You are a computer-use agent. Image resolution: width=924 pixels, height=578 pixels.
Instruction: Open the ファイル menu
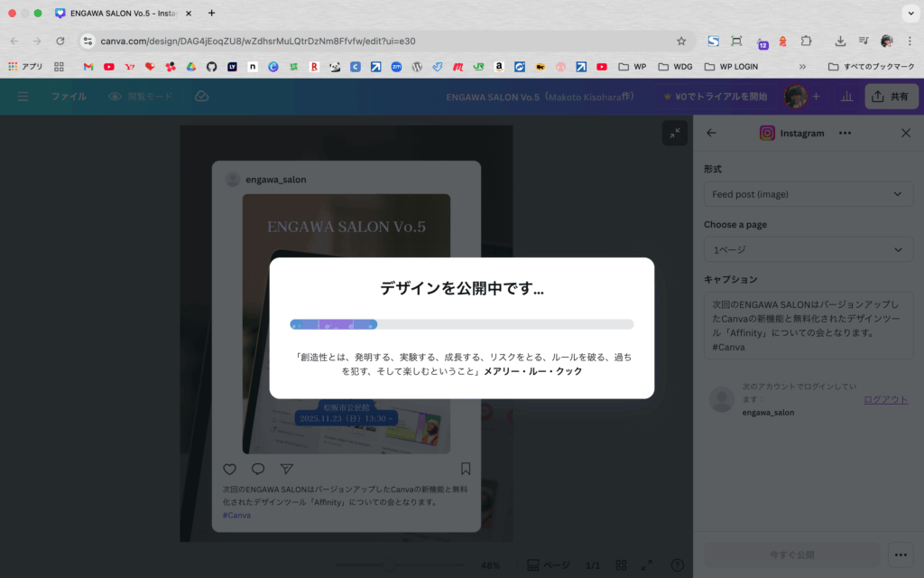click(69, 97)
